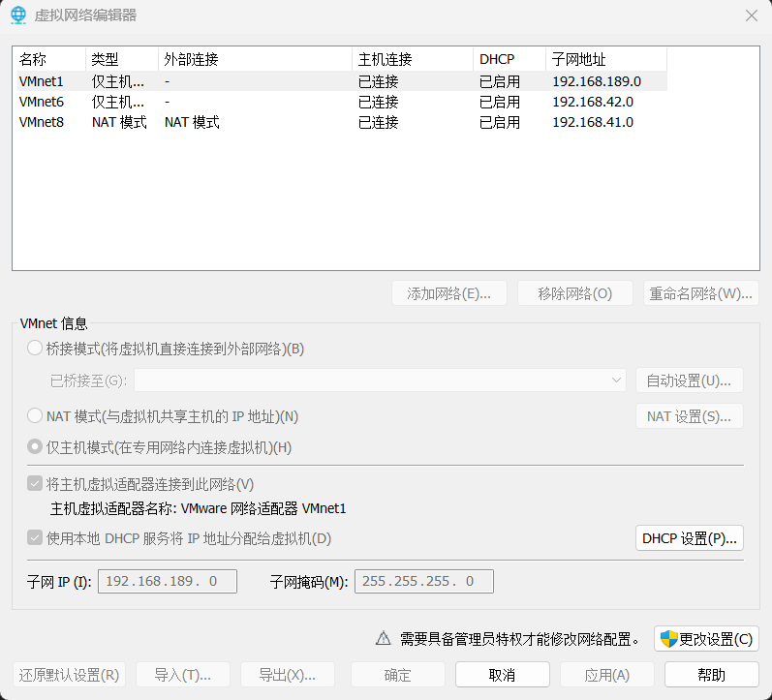Select the VMnet8 NAT network row

tap(41, 122)
